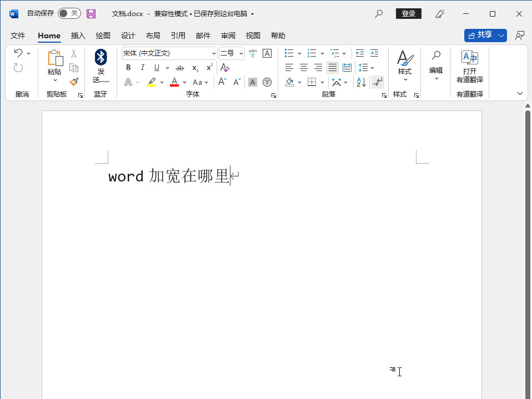Toggle character shading
This screenshot has height=399, width=532.
tap(253, 82)
